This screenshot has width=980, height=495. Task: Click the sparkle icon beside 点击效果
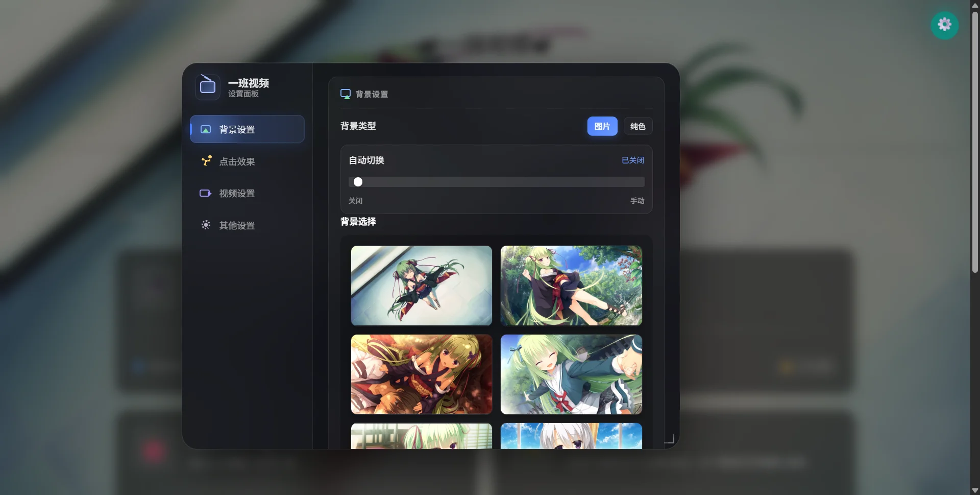[x=206, y=161]
